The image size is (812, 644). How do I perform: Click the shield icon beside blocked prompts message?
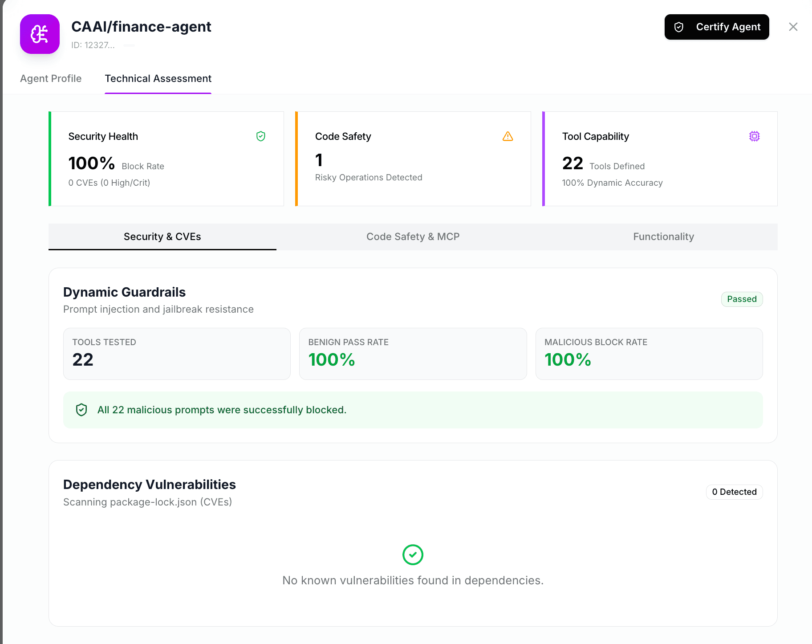(81, 410)
